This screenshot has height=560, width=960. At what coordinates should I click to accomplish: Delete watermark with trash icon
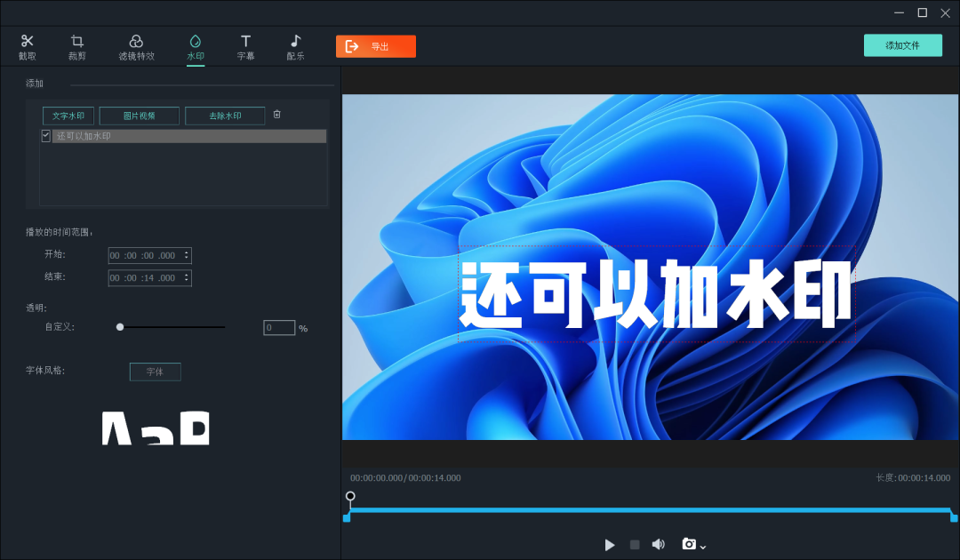point(276,115)
